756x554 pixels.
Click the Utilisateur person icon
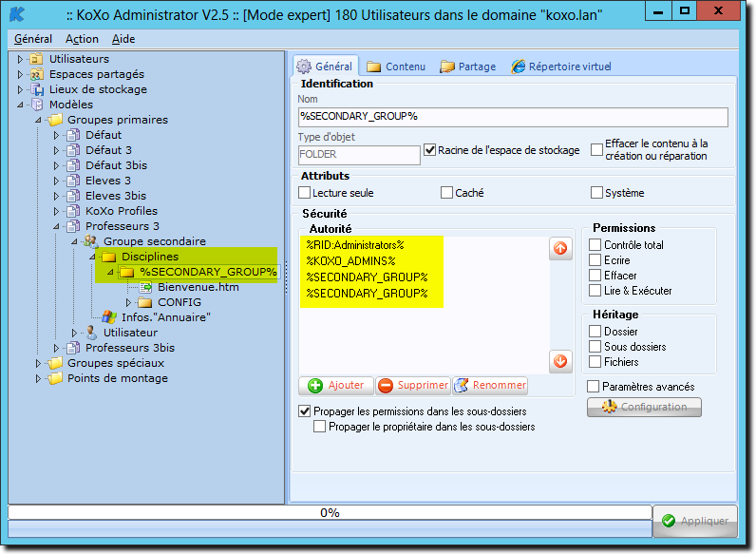pyautogui.click(x=91, y=333)
